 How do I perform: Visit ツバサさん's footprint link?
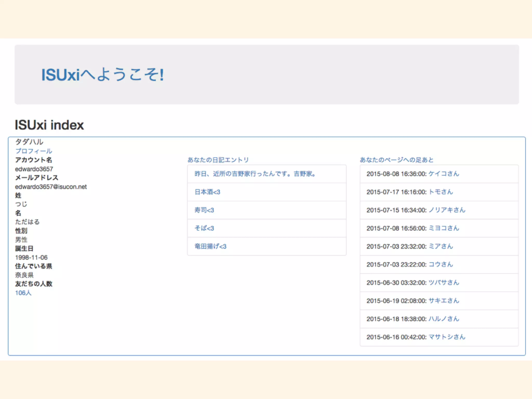[444, 283]
